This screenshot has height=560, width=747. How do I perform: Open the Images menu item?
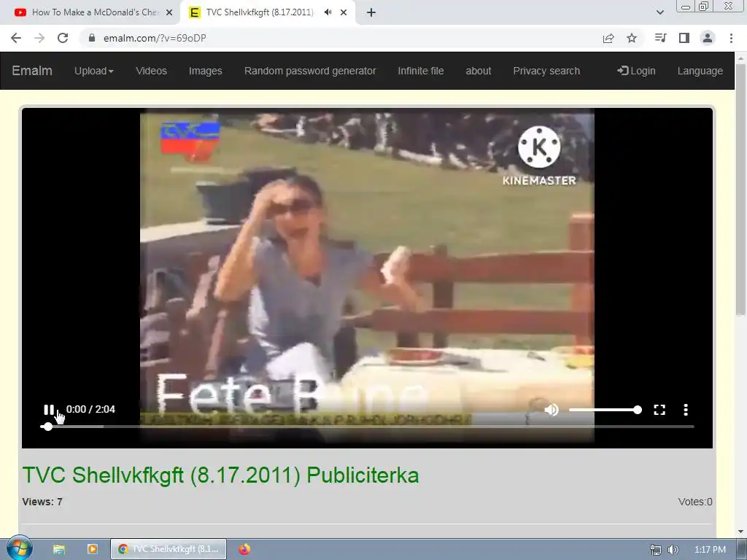205,71
